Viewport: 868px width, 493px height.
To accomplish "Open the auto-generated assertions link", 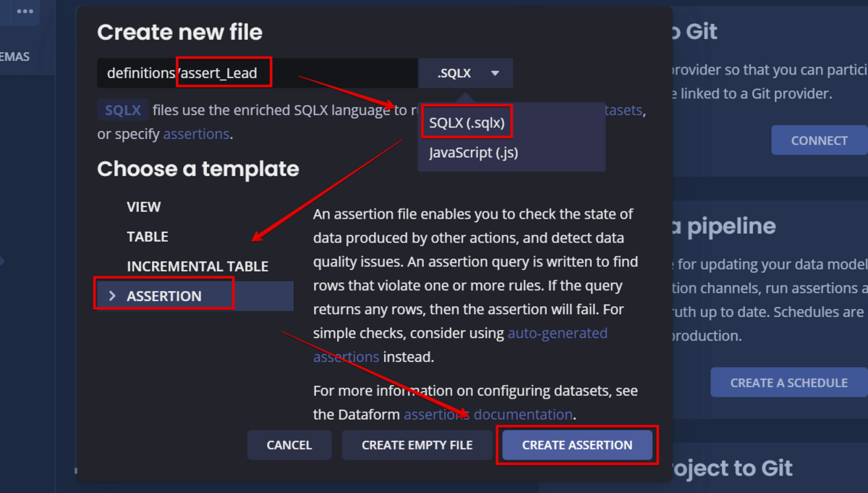I will pos(557,334).
